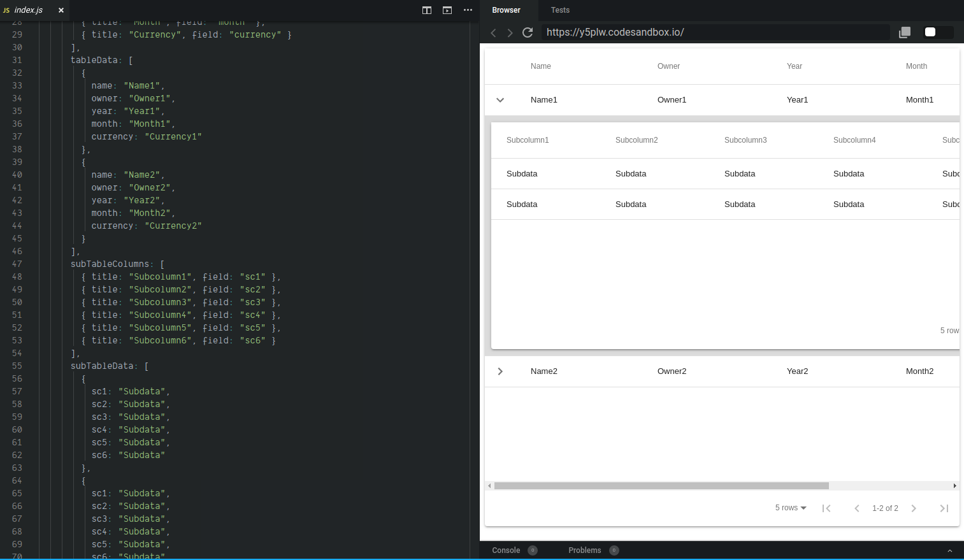Click the browser forward navigation arrow
This screenshot has height=560, width=964.
(508, 32)
